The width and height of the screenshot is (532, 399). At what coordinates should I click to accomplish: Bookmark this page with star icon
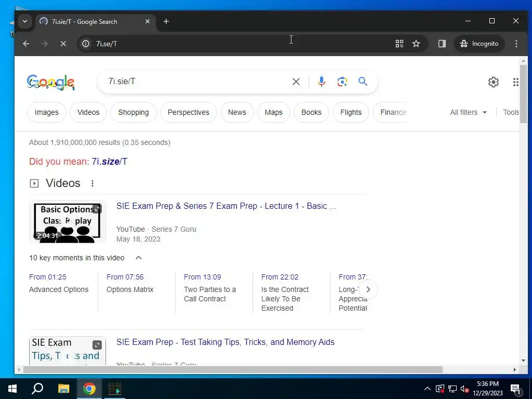point(416,44)
